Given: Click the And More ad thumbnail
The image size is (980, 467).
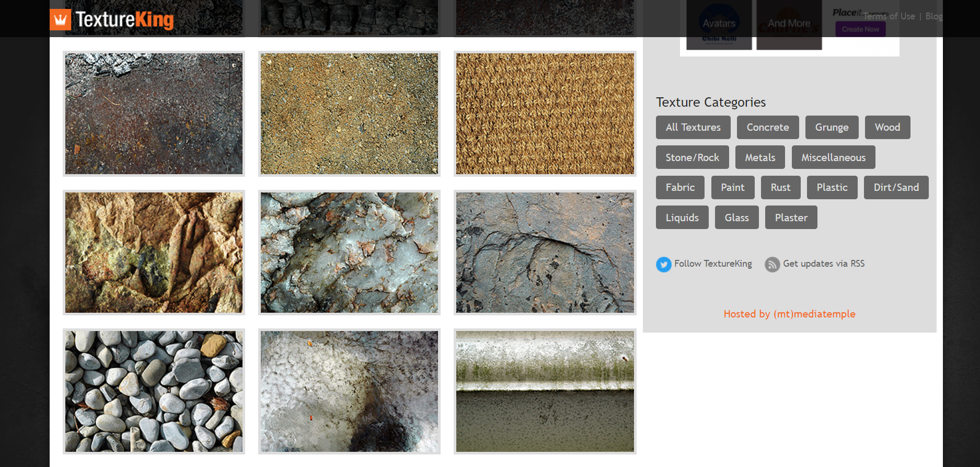Looking at the screenshot, I should pos(789,25).
